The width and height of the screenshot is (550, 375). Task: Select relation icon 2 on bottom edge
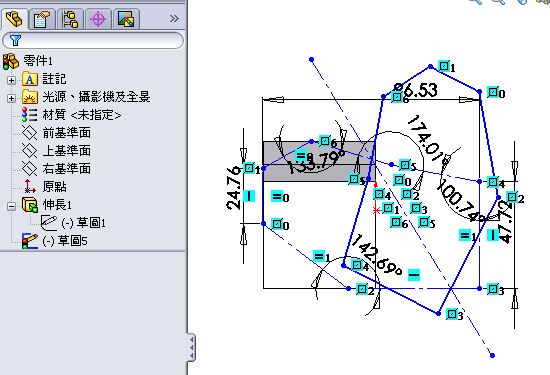362,289
